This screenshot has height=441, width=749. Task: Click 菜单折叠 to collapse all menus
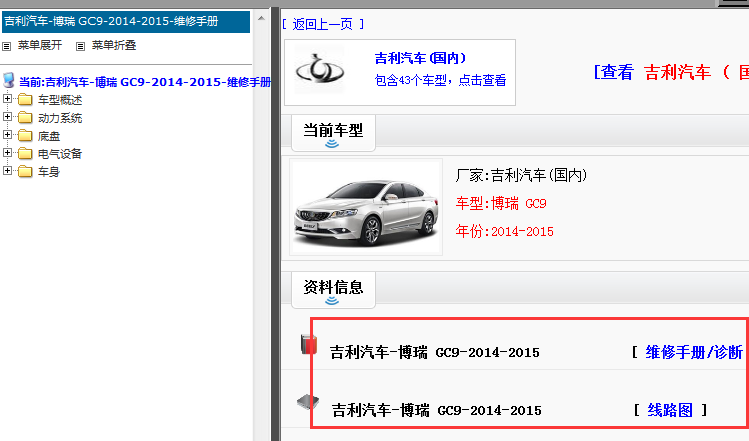114,45
